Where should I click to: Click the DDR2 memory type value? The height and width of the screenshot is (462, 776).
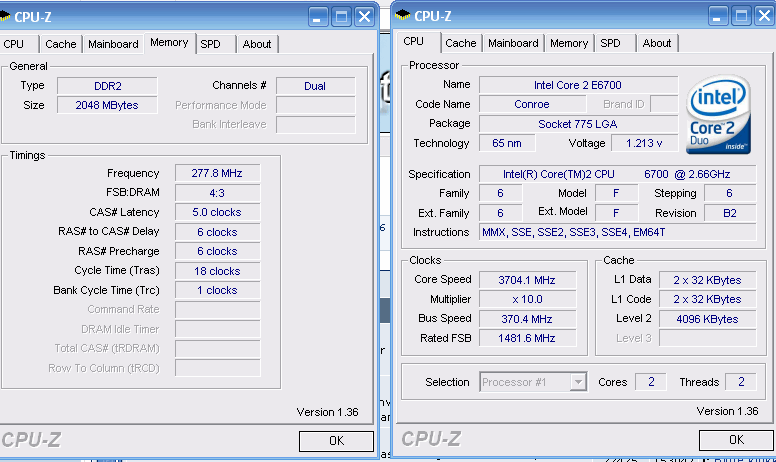pos(107,86)
